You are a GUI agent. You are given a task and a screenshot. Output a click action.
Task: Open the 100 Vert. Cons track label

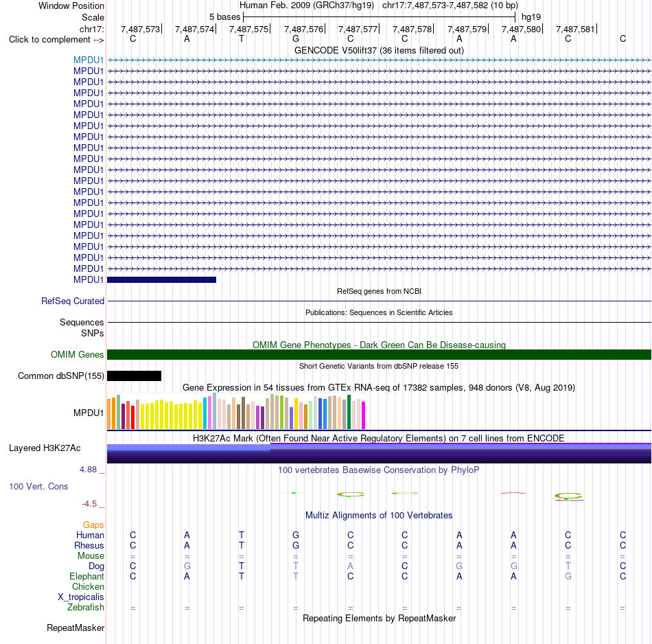coord(38,486)
